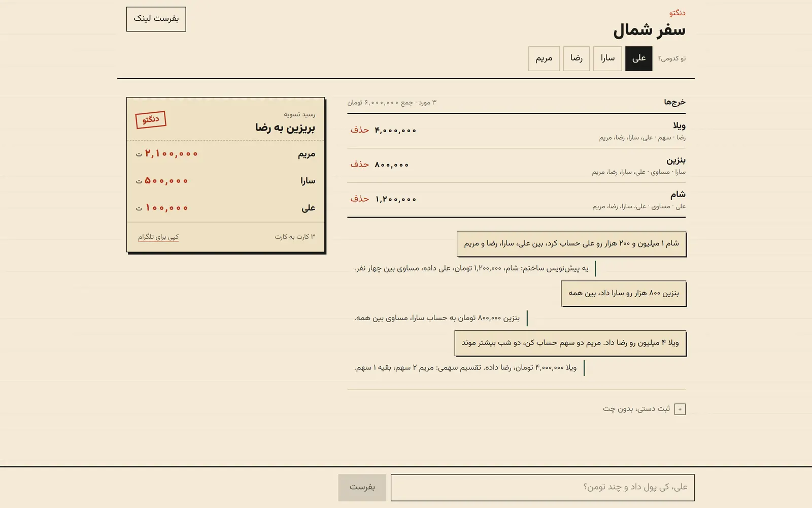Click the دنگتو stamp on the receipt

coord(151,120)
